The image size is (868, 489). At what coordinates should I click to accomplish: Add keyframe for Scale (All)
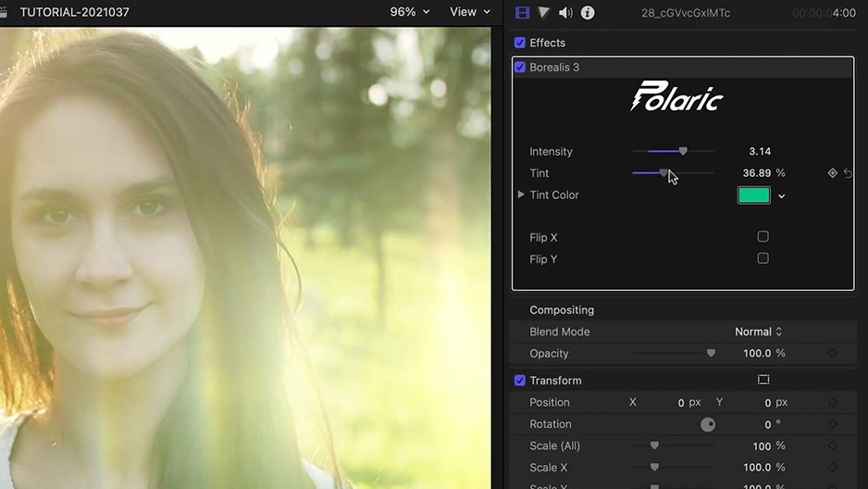833,445
